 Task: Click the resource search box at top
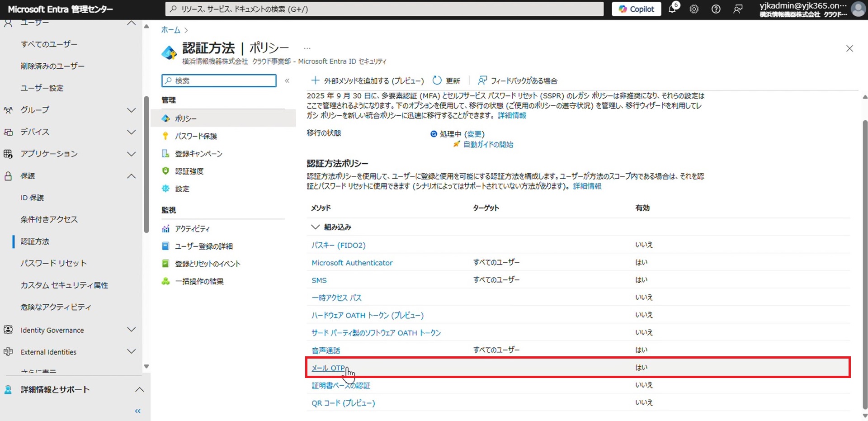384,9
